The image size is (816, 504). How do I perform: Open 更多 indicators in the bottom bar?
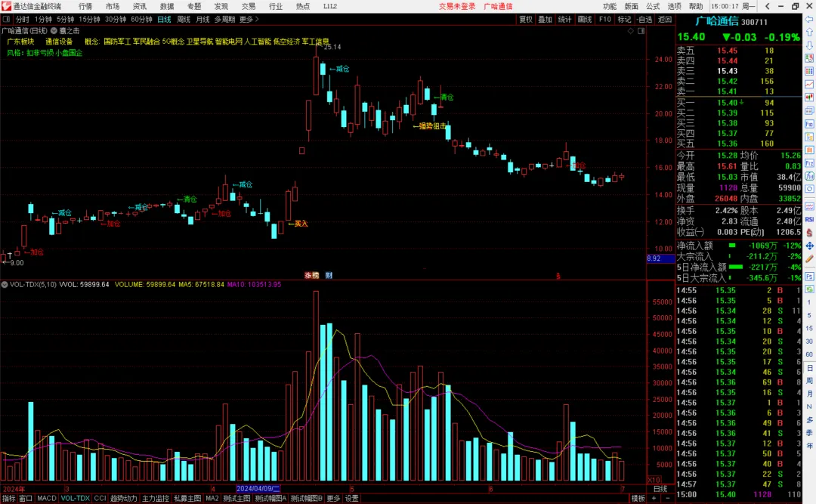(x=333, y=498)
